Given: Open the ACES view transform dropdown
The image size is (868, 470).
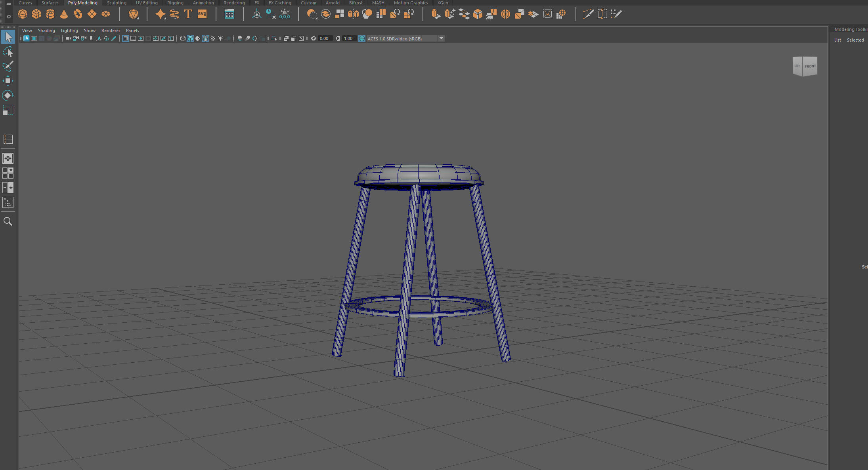Looking at the screenshot, I should click(441, 38).
